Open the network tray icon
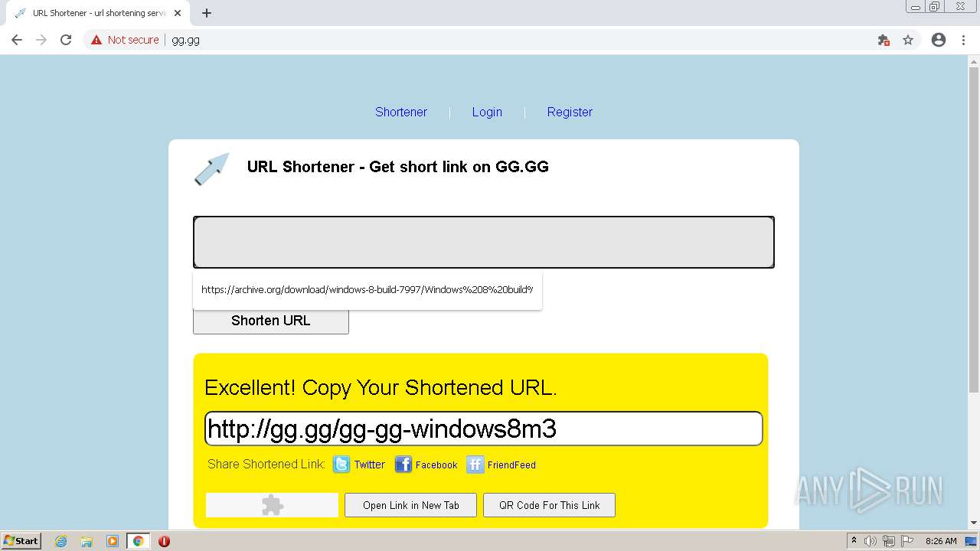 [888, 541]
